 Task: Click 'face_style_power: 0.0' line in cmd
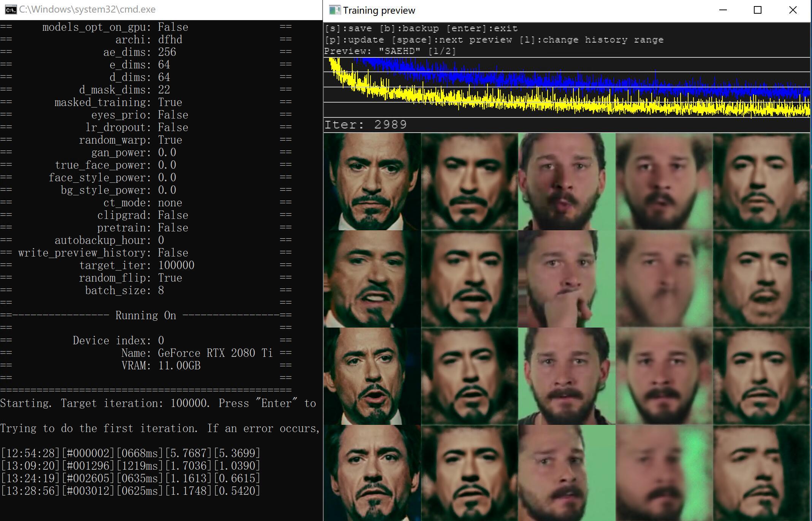112,177
